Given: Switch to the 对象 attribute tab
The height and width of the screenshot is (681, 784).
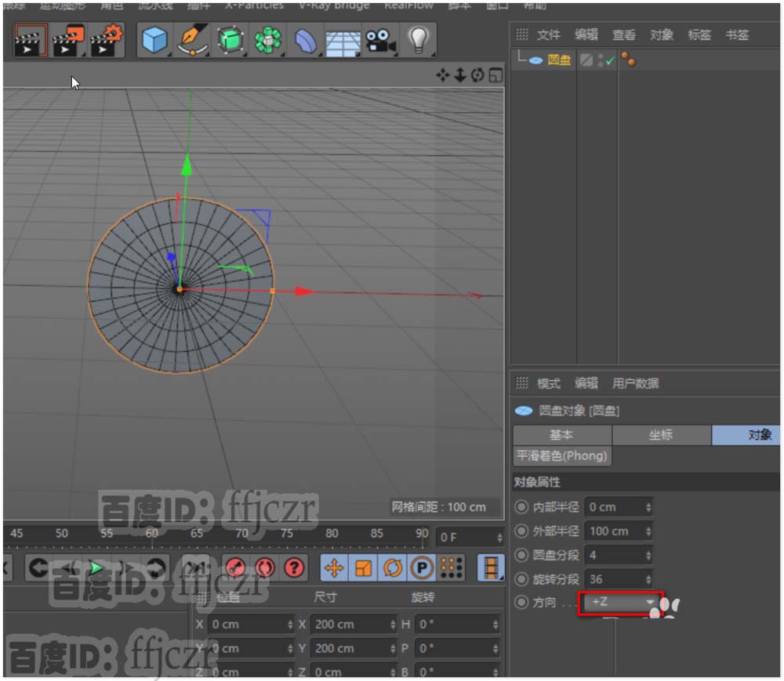Looking at the screenshot, I should coord(746,435).
